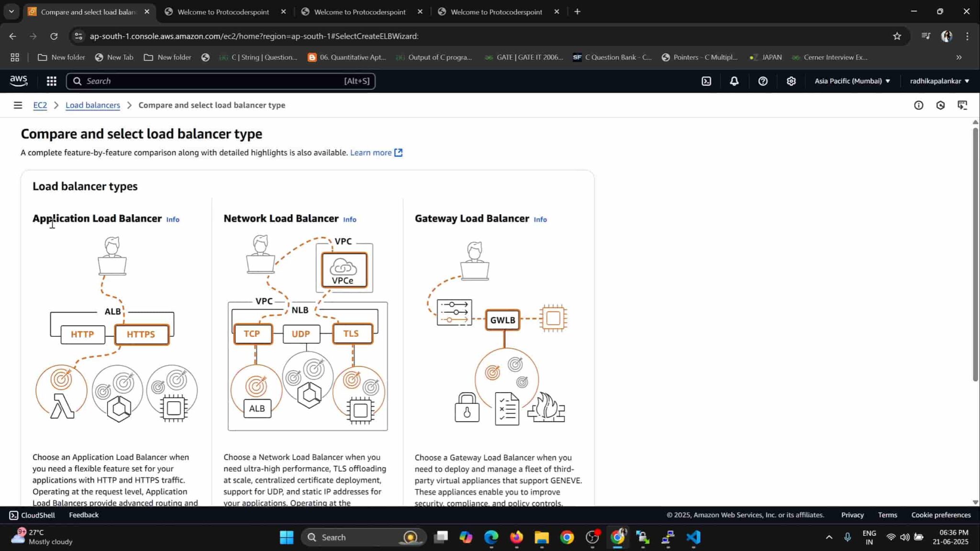Click the page info icon near breadcrumbs
The height and width of the screenshot is (551, 980).
click(919, 105)
